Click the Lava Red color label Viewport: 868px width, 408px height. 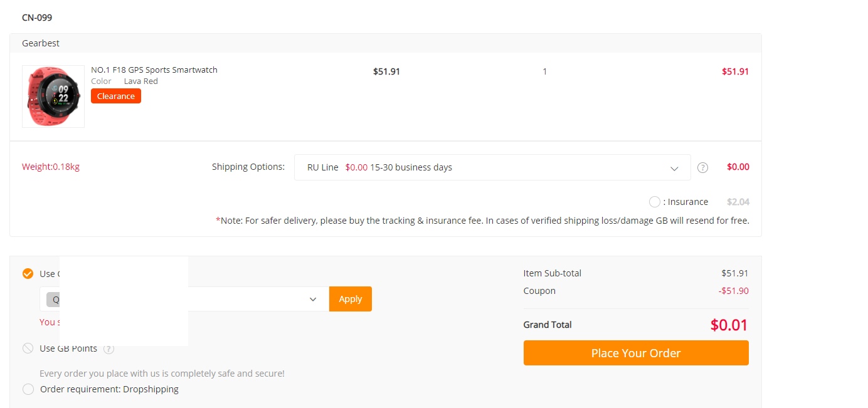141,81
